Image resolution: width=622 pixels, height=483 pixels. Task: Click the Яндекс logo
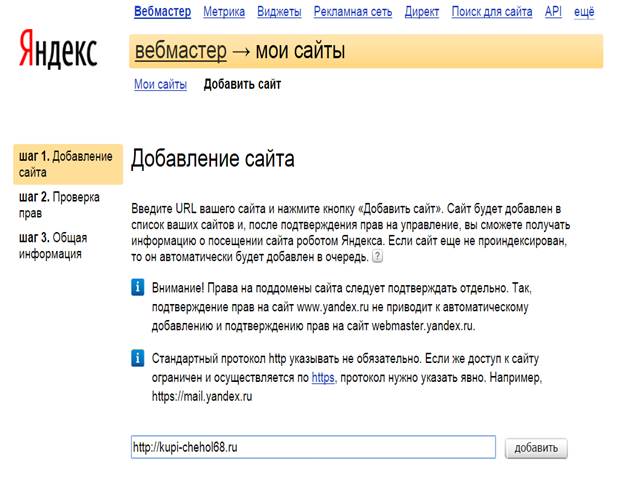58,49
